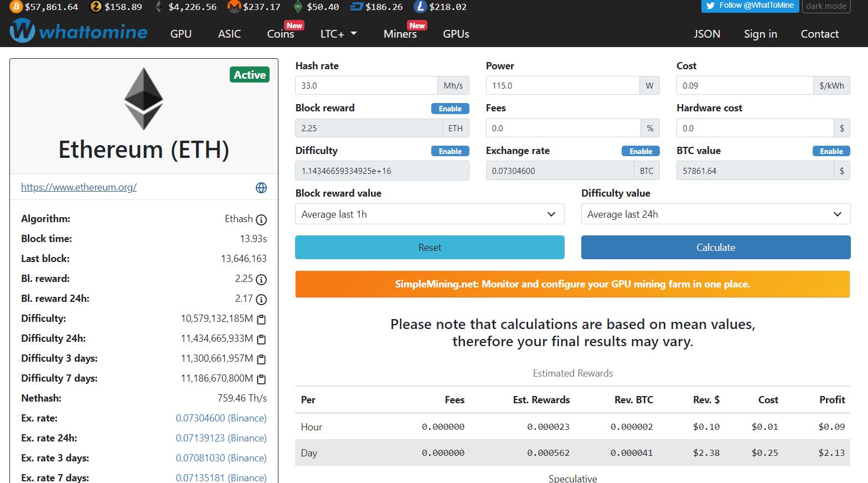Click the Block time value 13.93s

253,239
